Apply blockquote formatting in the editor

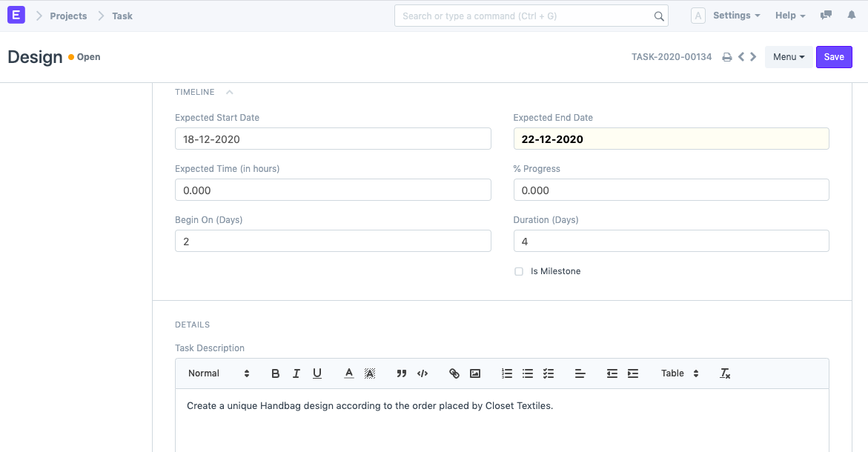tap(401, 373)
